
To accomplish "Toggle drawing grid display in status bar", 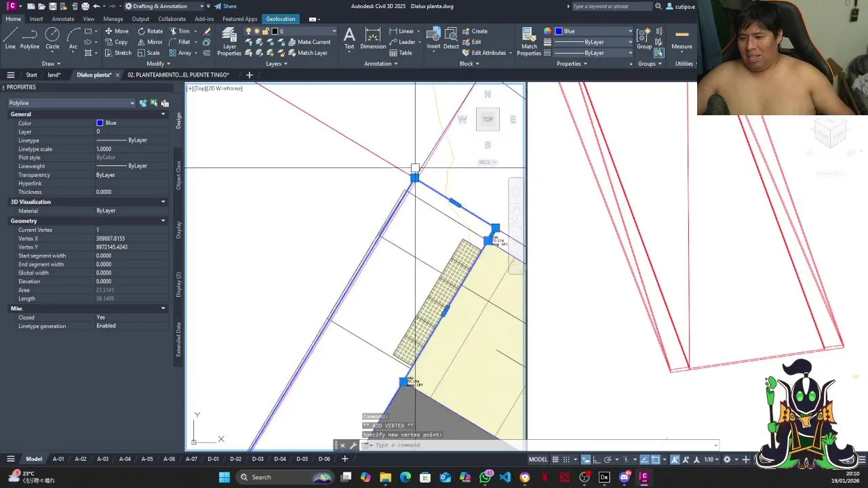I will (x=555, y=459).
